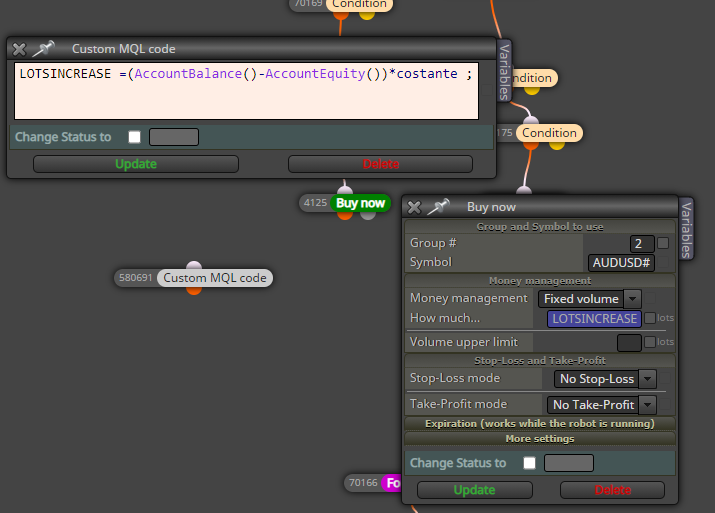Select the partially hidden Condition node
Viewport: 715px width, 513px height.
(534, 78)
